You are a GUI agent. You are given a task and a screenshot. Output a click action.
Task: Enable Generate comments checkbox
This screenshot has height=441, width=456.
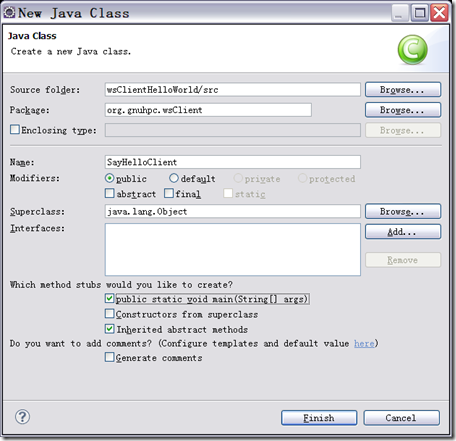tap(109, 357)
